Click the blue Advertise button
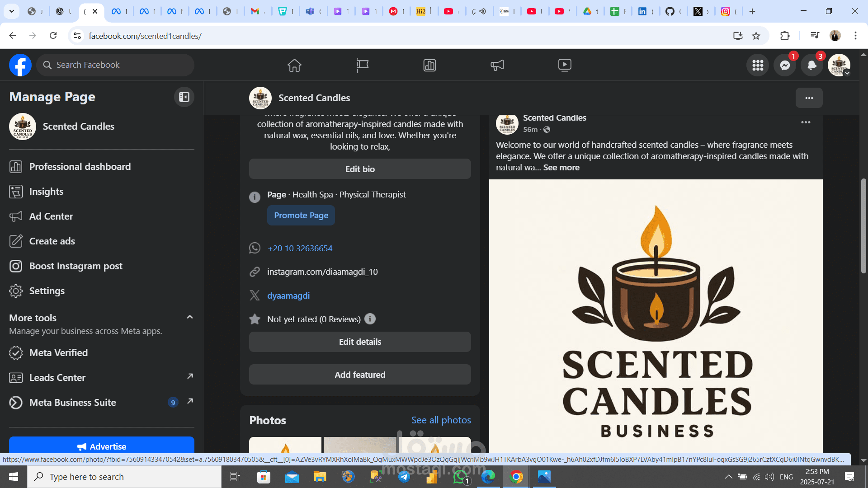The image size is (868, 488). [102, 446]
